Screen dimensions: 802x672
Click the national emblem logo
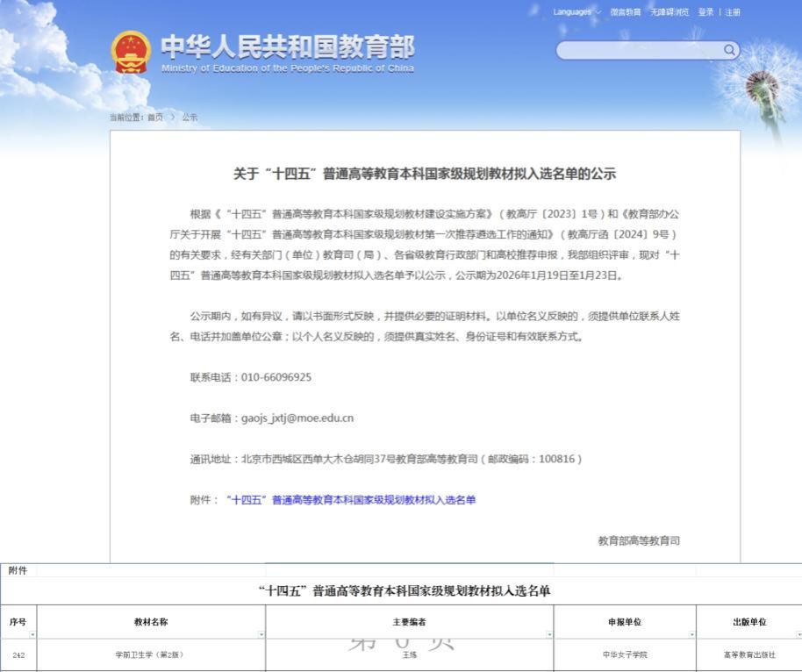click(131, 53)
